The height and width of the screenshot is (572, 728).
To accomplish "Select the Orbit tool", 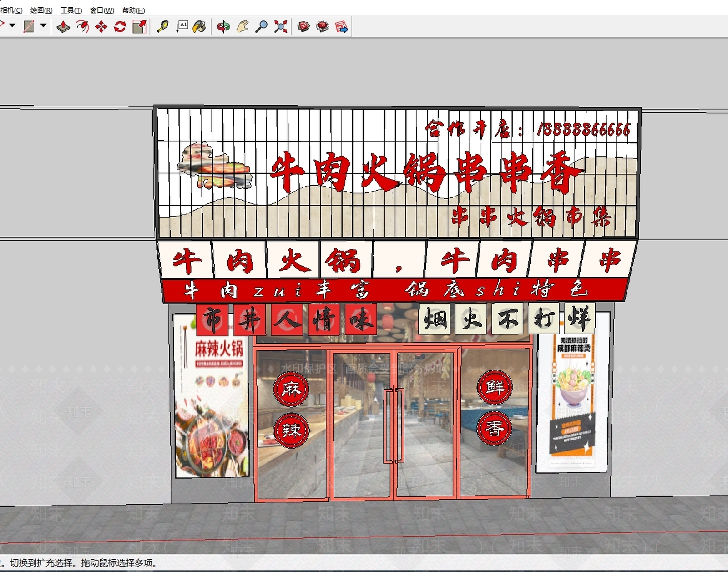I will pos(223,27).
